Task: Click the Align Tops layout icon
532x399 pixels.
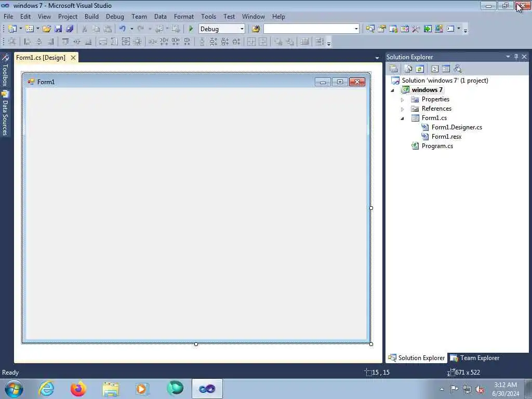Action: (65, 42)
